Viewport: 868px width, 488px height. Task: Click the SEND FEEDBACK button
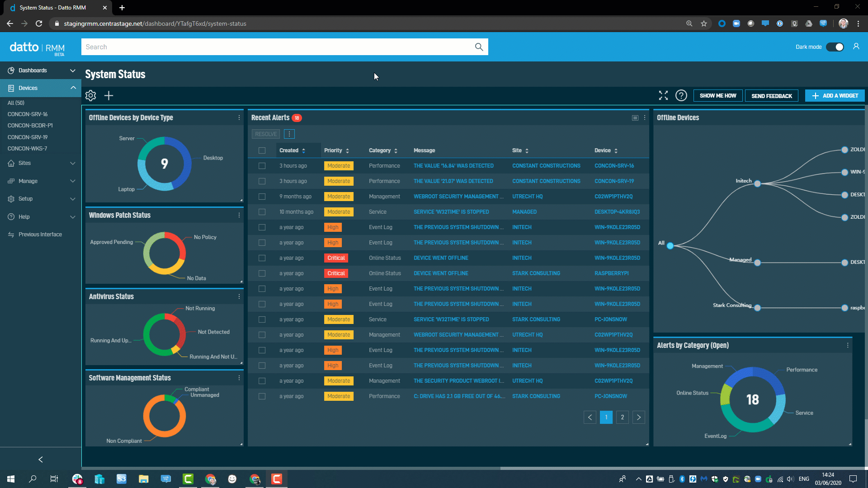point(772,96)
